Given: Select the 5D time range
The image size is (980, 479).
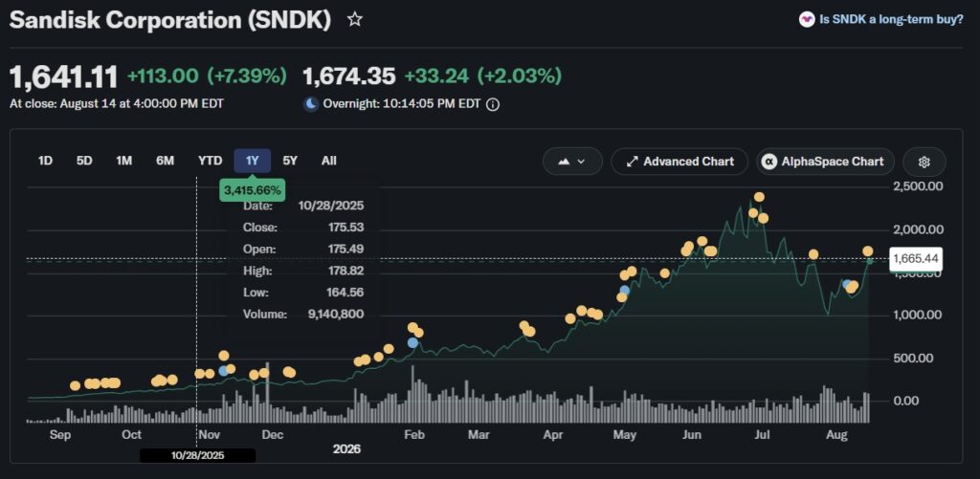Looking at the screenshot, I should [84, 161].
